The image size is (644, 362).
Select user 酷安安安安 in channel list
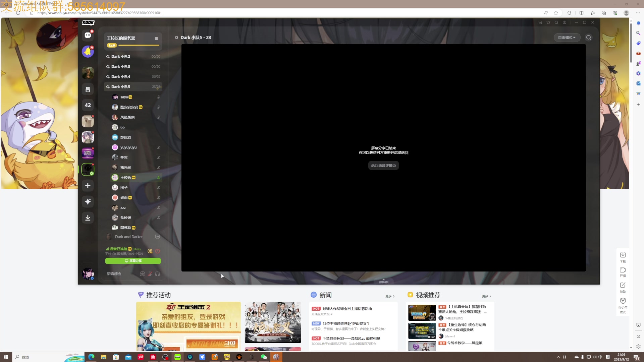[x=136, y=107]
